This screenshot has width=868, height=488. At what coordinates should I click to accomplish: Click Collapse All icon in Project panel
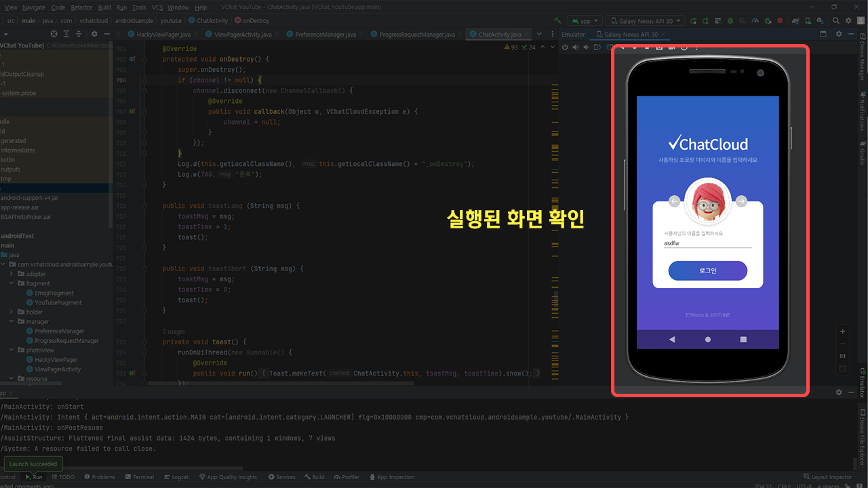pyautogui.click(x=79, y=34)
